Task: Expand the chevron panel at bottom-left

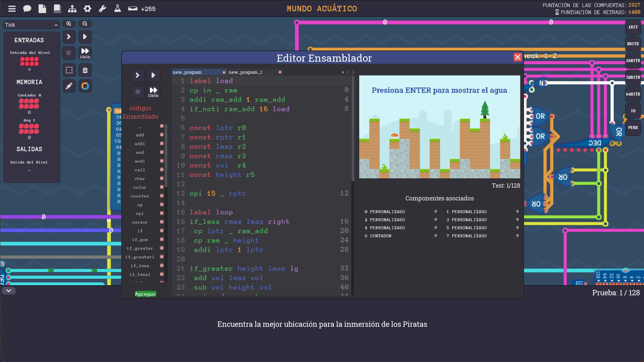Action: [9, 291]
